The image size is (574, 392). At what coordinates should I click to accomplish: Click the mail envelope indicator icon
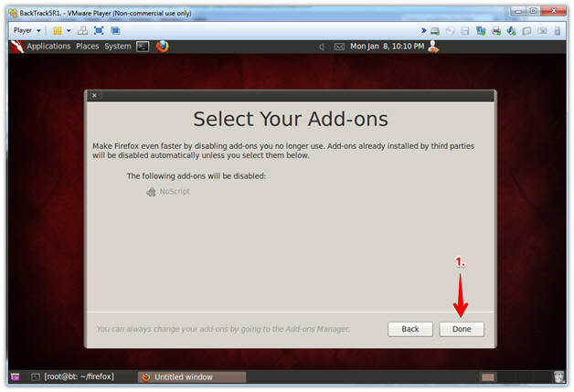[x=339, y=47]
